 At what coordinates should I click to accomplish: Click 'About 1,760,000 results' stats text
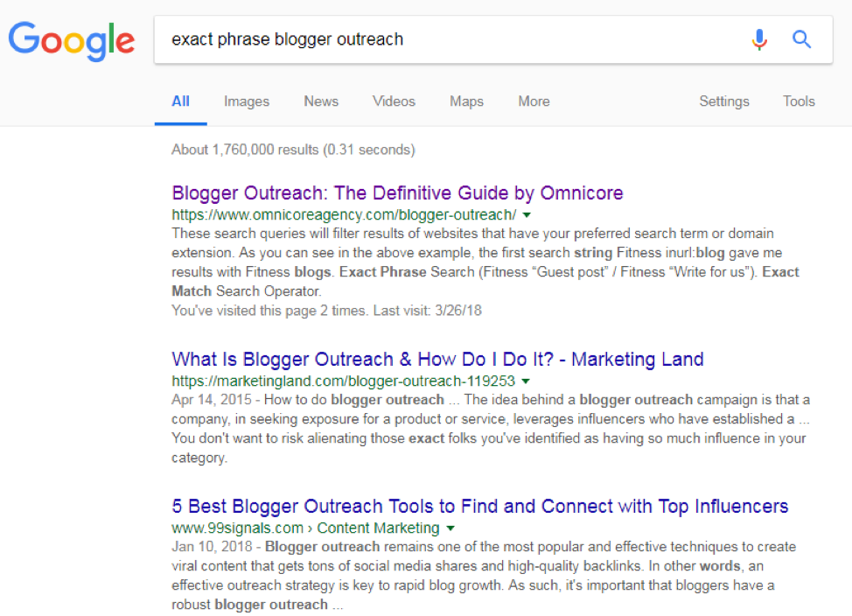pyautogui.click(x=293, y=150)
